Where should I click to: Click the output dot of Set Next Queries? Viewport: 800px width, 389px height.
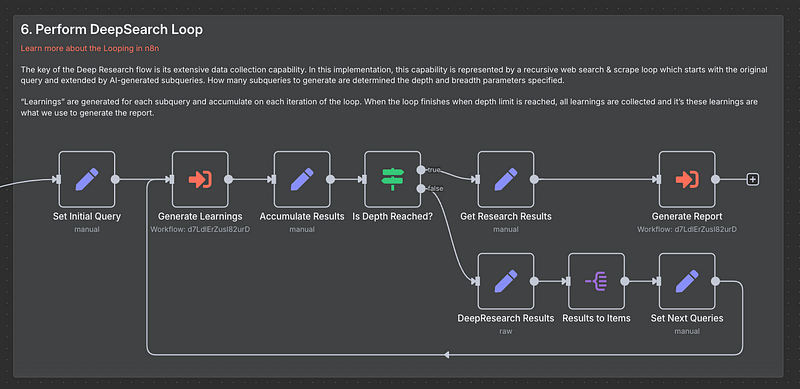(x=715, y=281)
